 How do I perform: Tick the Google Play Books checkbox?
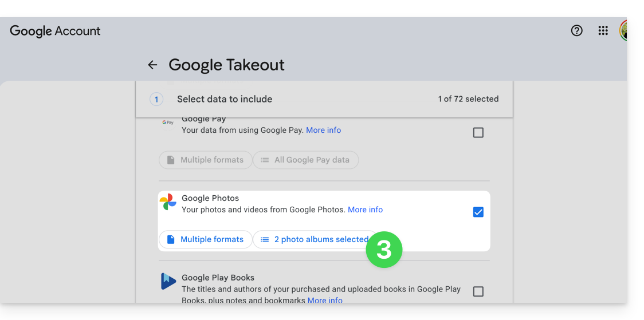pos(478,291)
